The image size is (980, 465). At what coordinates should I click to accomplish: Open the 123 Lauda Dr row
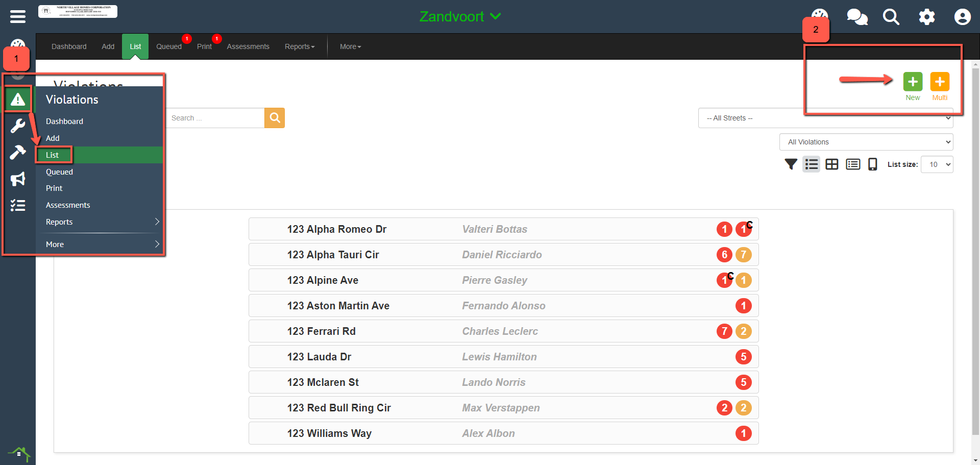[x=503, y=357]
